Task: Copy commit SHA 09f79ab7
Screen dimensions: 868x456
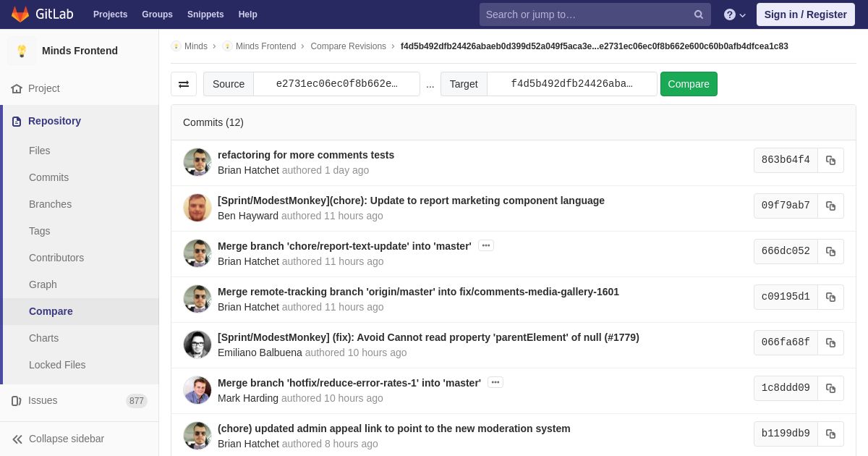Action: (830, 206)
